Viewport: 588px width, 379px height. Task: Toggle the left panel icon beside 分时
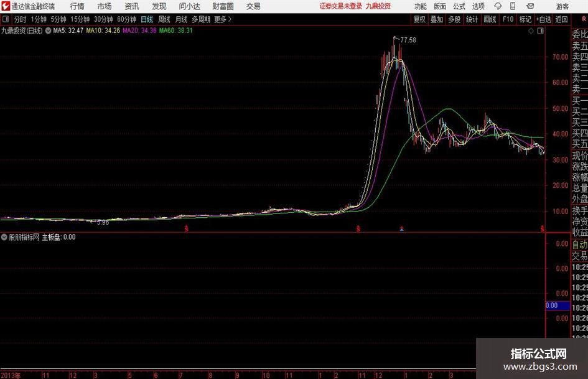pos(6,19)
